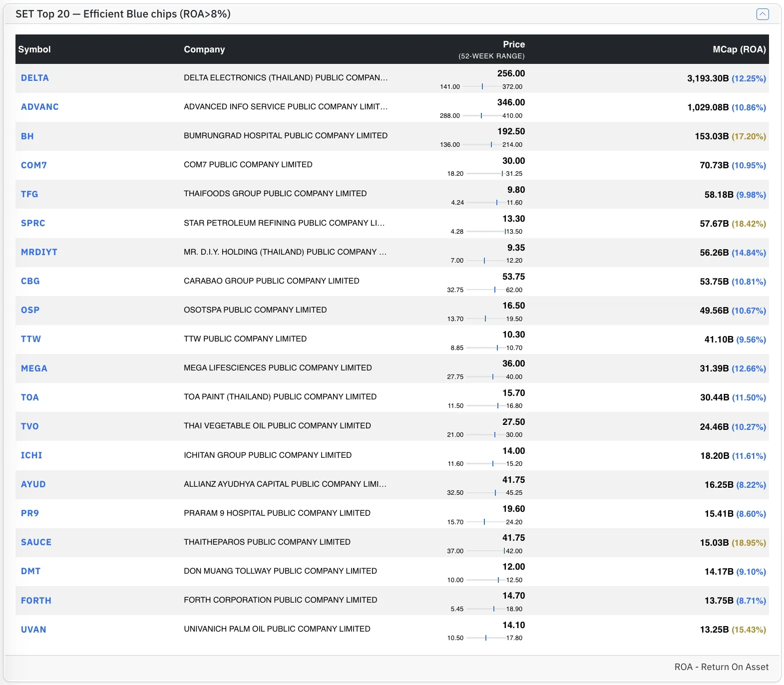The width and height of the screenshot is (784, 685).
Task: Select company name THAITHEPAROS PUBLIC COMPANY LIMITED
Action: pos(267,542)
